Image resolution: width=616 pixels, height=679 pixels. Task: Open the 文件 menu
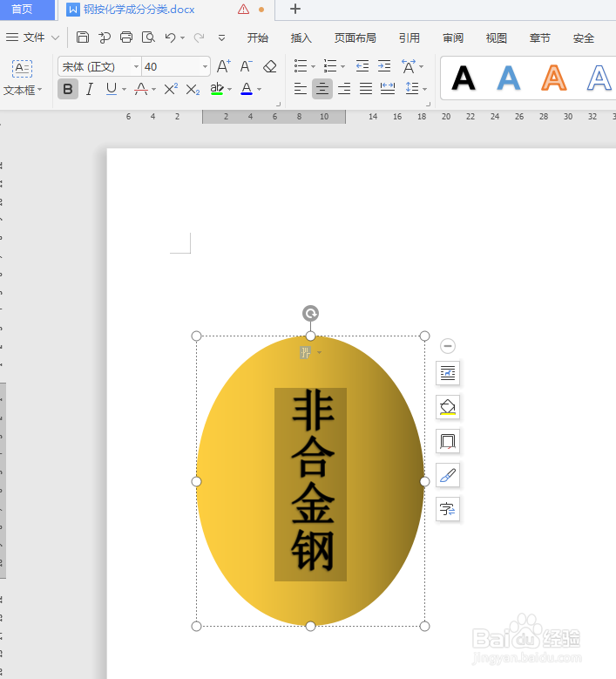[34, 37]
